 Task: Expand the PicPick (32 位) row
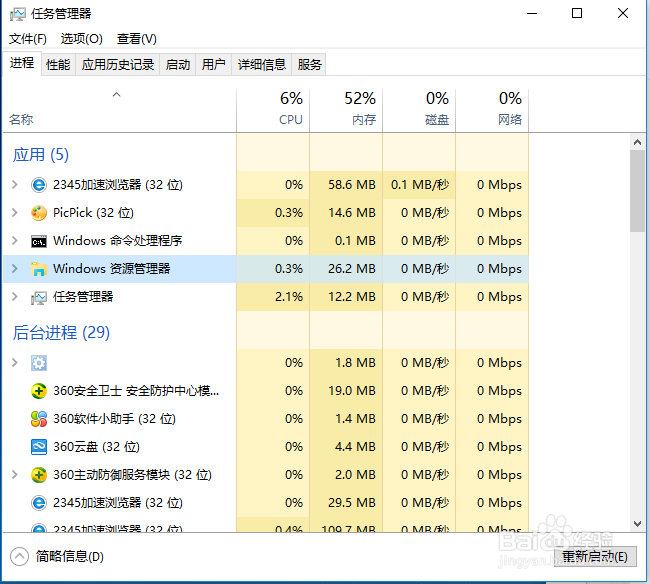(15, 213)
